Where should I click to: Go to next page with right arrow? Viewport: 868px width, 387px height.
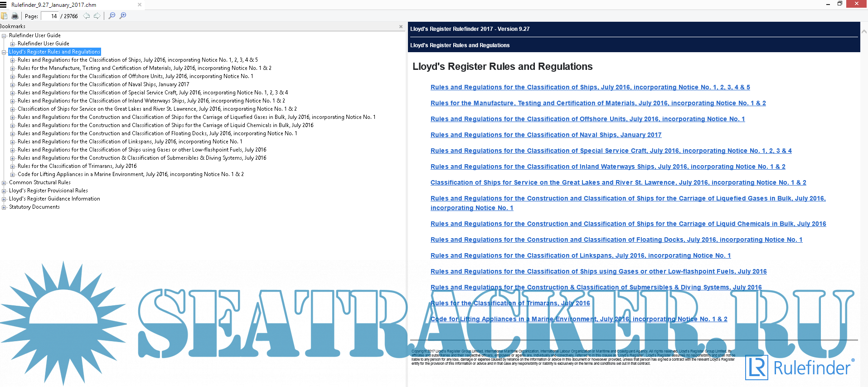tap(97, 16)
